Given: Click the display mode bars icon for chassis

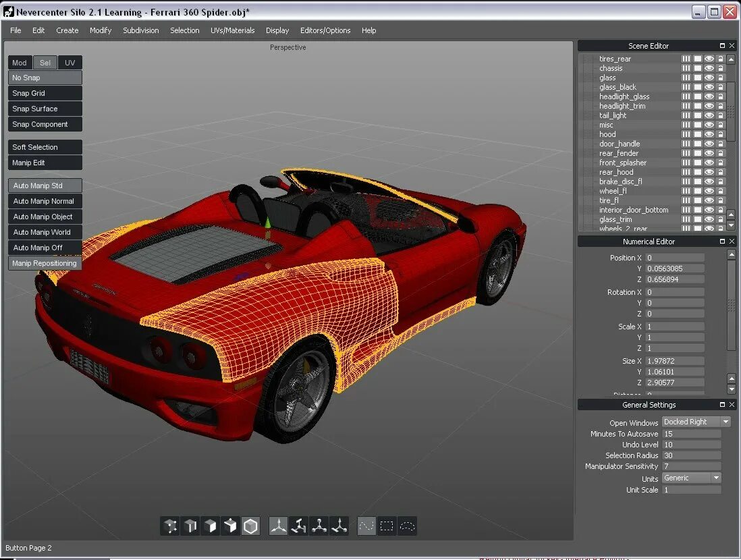Looking at the screenshot, I should point(686,68).
